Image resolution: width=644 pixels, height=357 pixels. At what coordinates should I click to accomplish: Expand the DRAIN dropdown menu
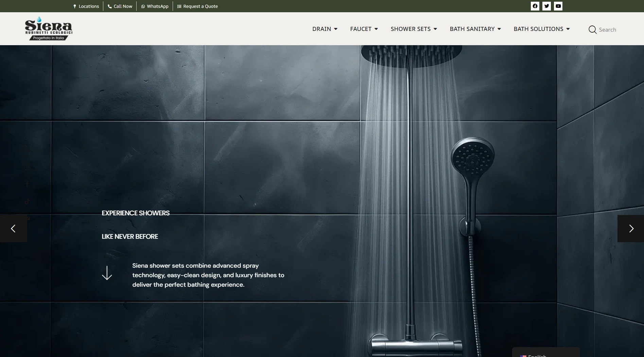click(325, 29)
